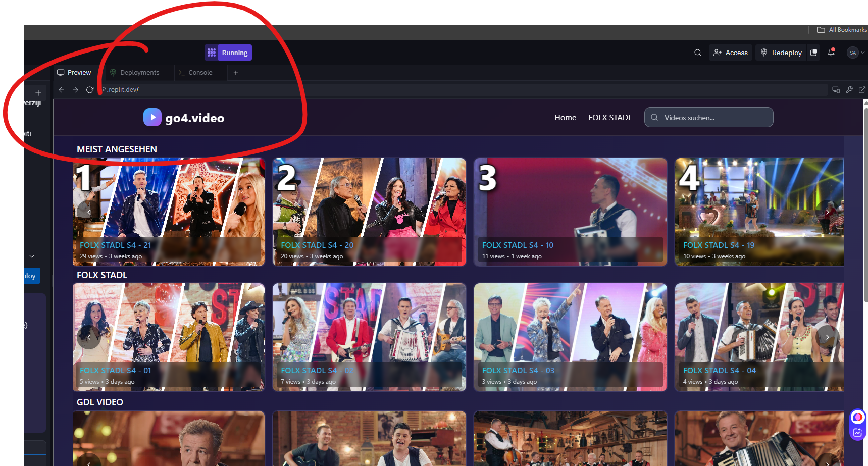Open the rank 4 most-viewed video thumbnail
868x466 pixels.
(x=759, y=212)
